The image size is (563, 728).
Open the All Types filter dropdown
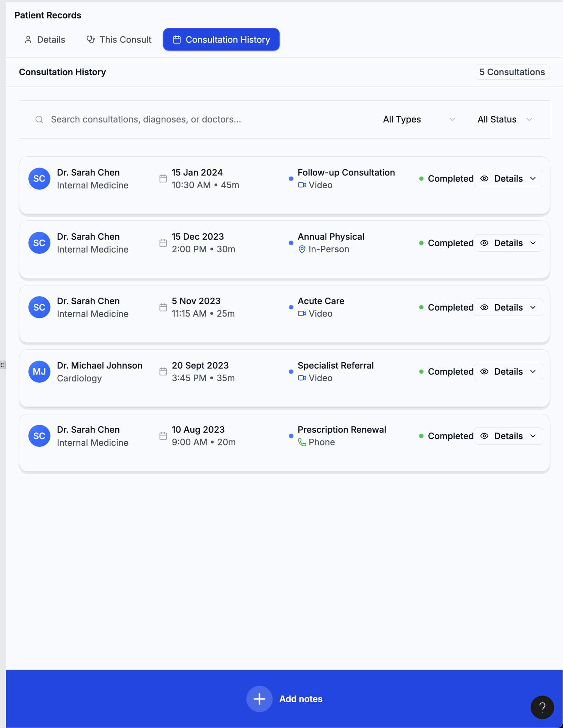click(419, 119)
